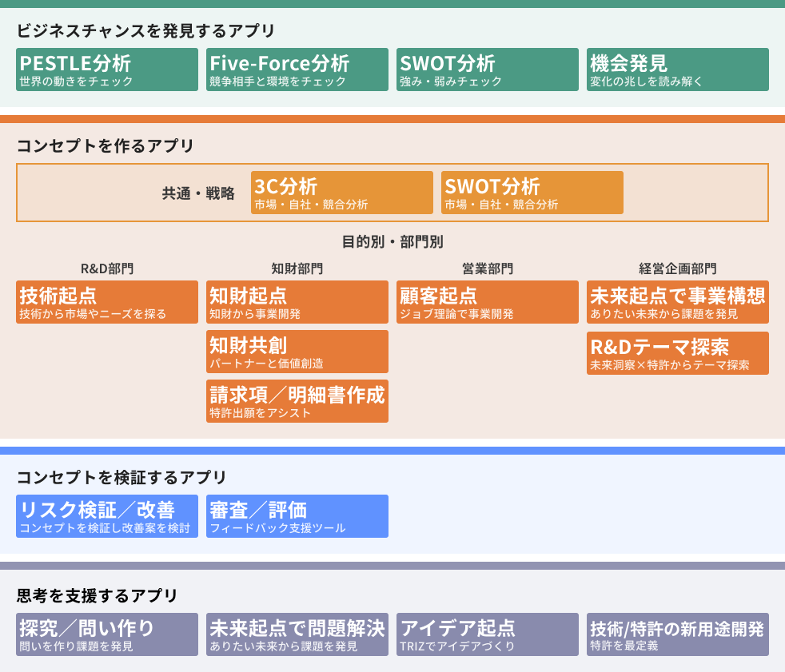Launch the Five-Force分析 app

click(x=297, y=70)
